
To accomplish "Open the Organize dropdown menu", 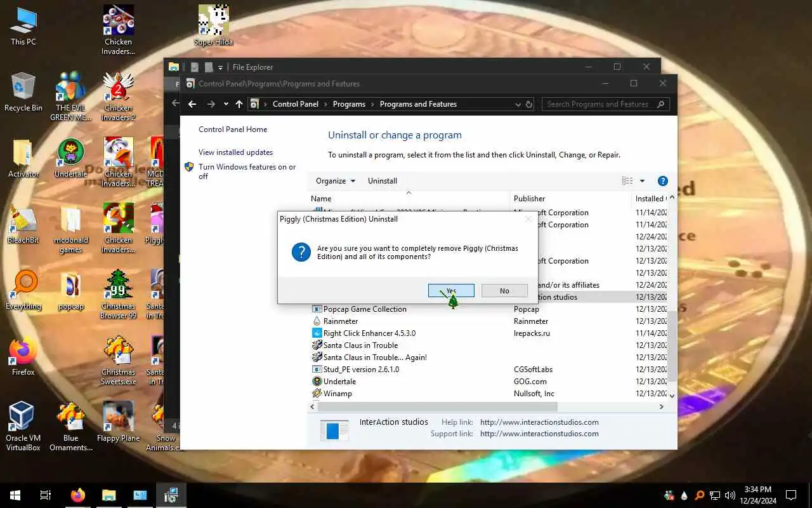I will pyautogui.click(x=336, y=181).
